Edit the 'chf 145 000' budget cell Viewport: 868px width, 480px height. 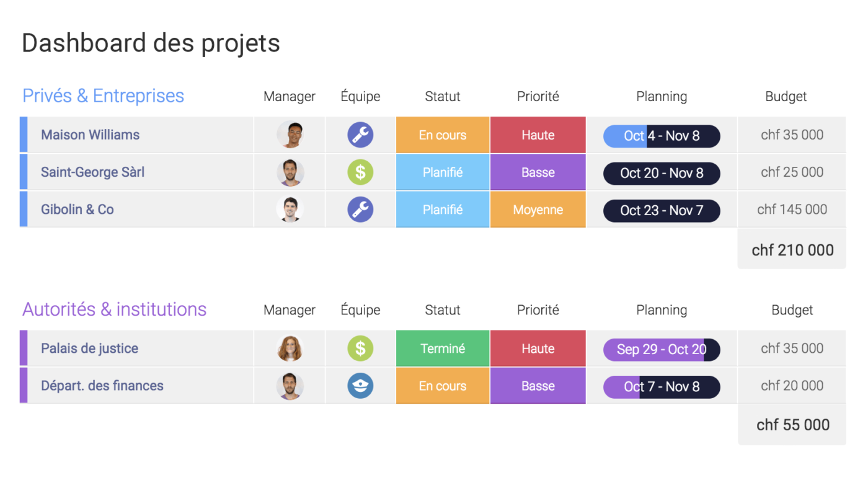coord(792,209)
